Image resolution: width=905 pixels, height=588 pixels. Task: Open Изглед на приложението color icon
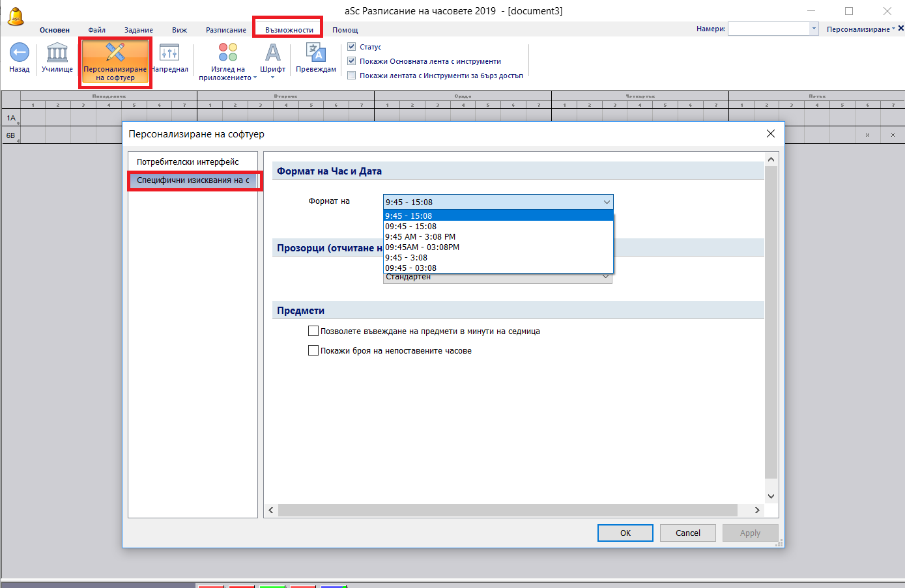point(228,53)
